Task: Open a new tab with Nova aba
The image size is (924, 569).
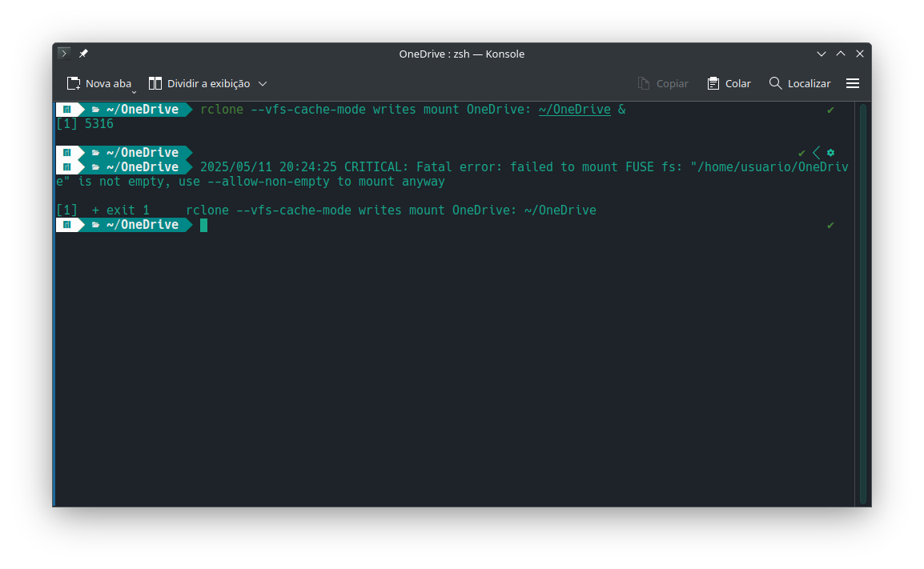Action: coord(99,84)
